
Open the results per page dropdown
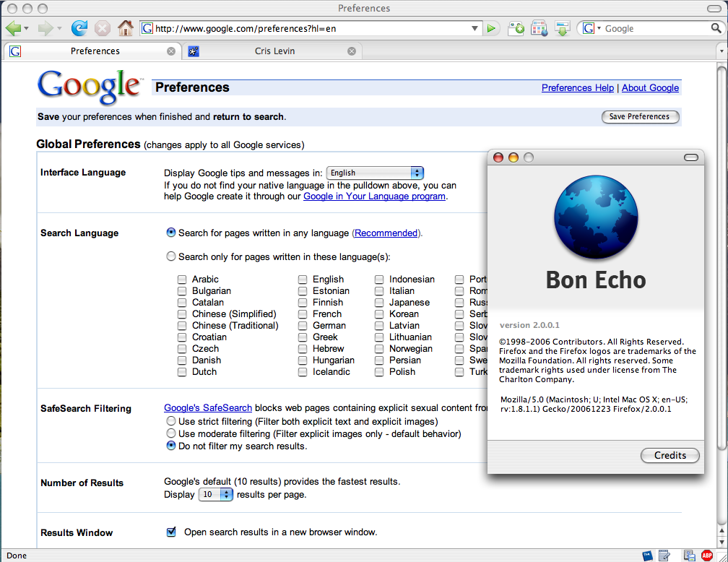tap(215, 494)
